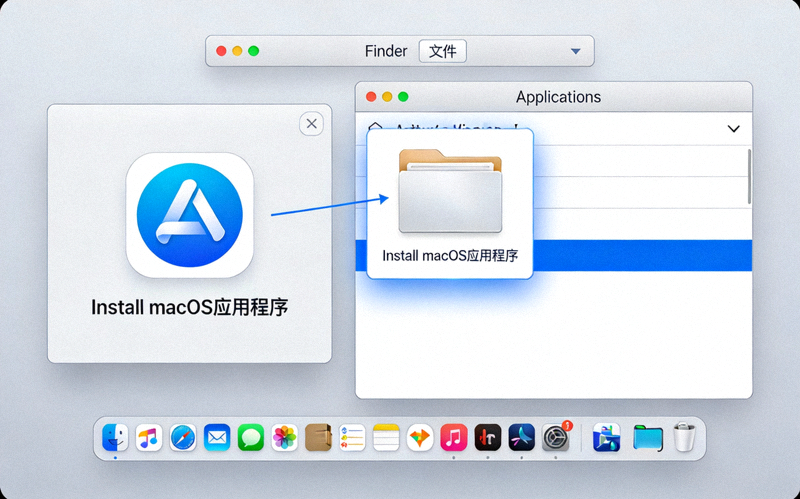Click large Install macOS应用程序 label in left panel
This screenshot has width=800, height=499.
click(x=190, y=307)
